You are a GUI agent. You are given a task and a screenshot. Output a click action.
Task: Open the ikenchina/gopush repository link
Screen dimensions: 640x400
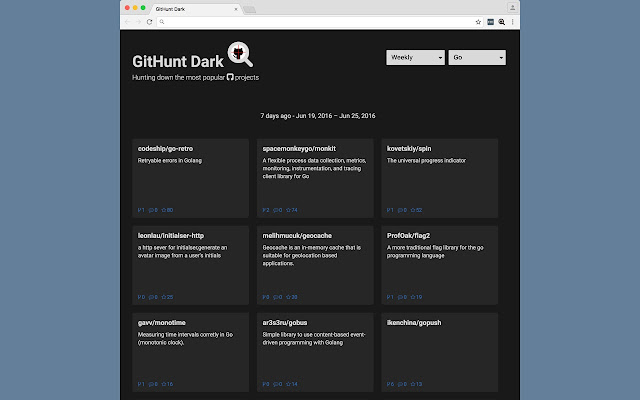[414, 322]
